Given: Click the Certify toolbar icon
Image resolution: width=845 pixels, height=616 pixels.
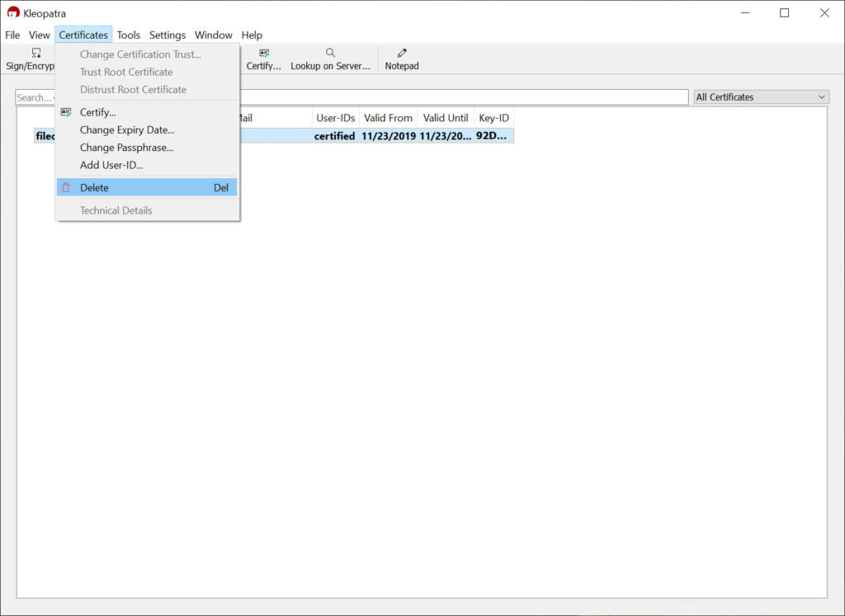Looking at the screenshot, I should 264,53.
